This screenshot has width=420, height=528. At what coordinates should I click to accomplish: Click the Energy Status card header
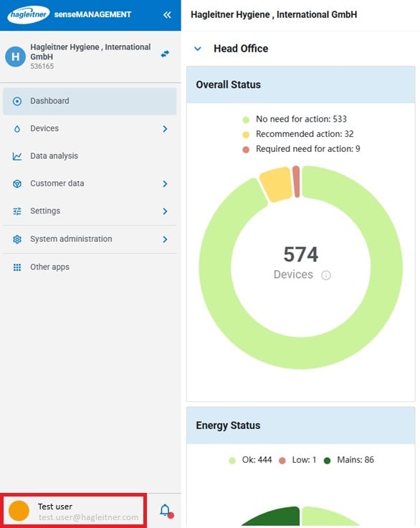point(301,426)
